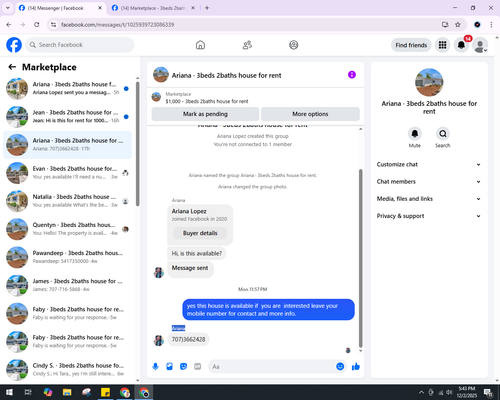Choose a sticker icon
Image resolution: width=500 pixels, height=400 pixels.
183,367
